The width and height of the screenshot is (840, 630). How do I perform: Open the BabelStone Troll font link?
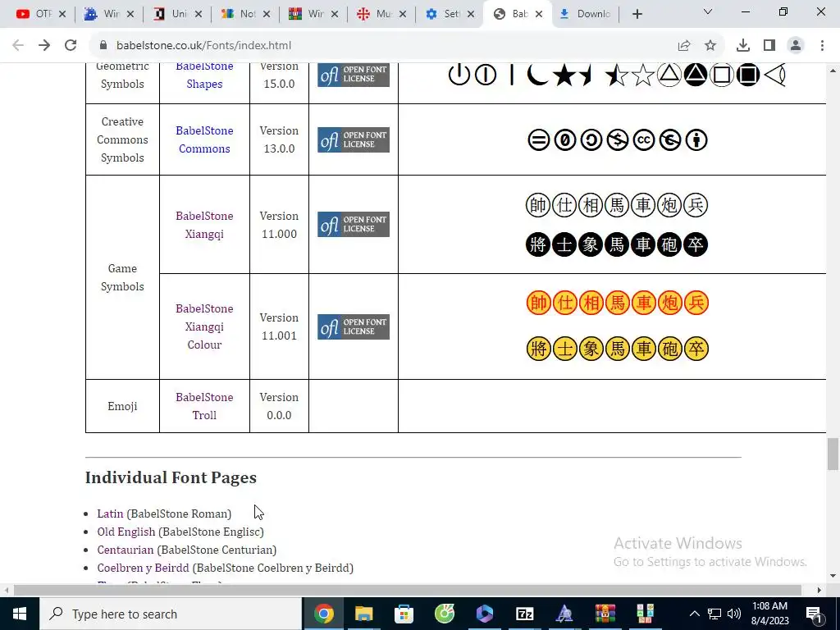(x=204, y=406)
